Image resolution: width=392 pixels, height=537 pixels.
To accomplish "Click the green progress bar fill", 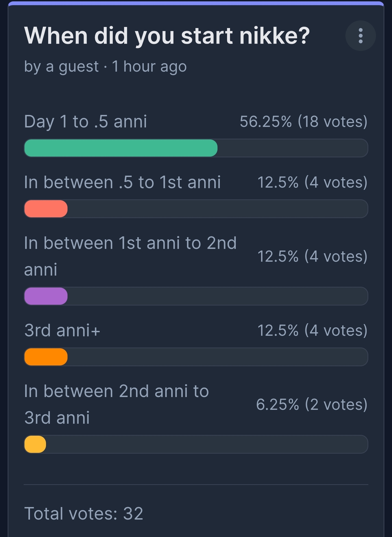I will point(121,148).
